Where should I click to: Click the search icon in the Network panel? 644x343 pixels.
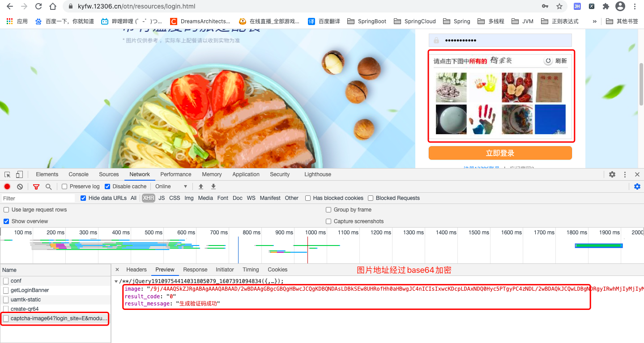click(48, 186)
